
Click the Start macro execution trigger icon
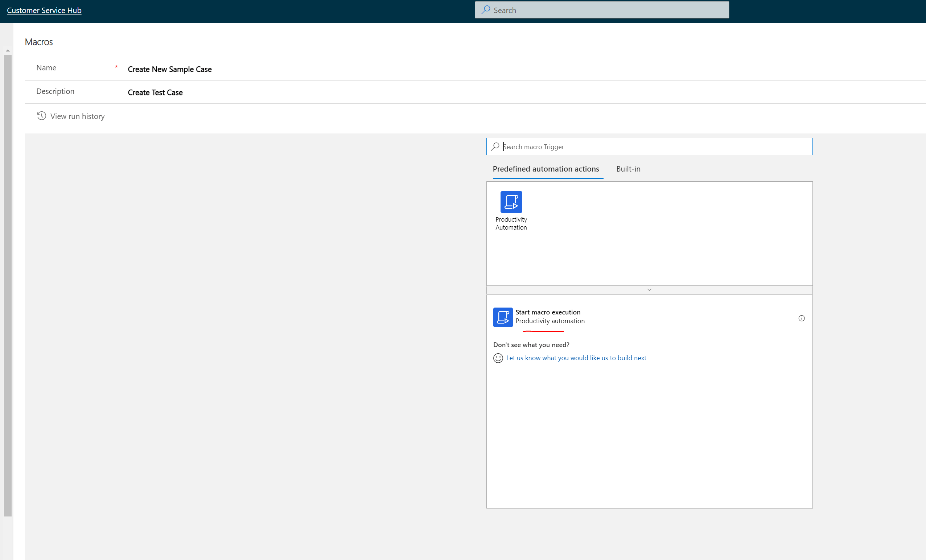click(x=503, y=317)
